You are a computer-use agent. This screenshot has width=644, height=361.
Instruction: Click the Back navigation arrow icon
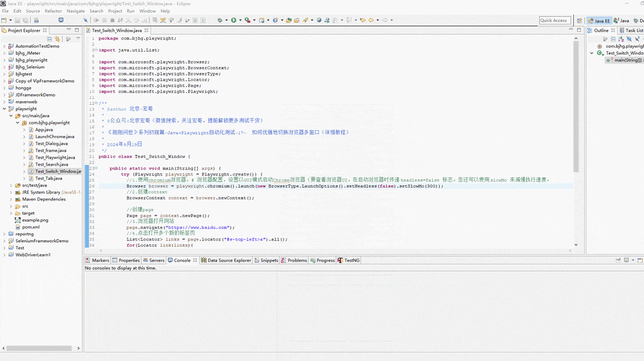click(x=371, y=20)
